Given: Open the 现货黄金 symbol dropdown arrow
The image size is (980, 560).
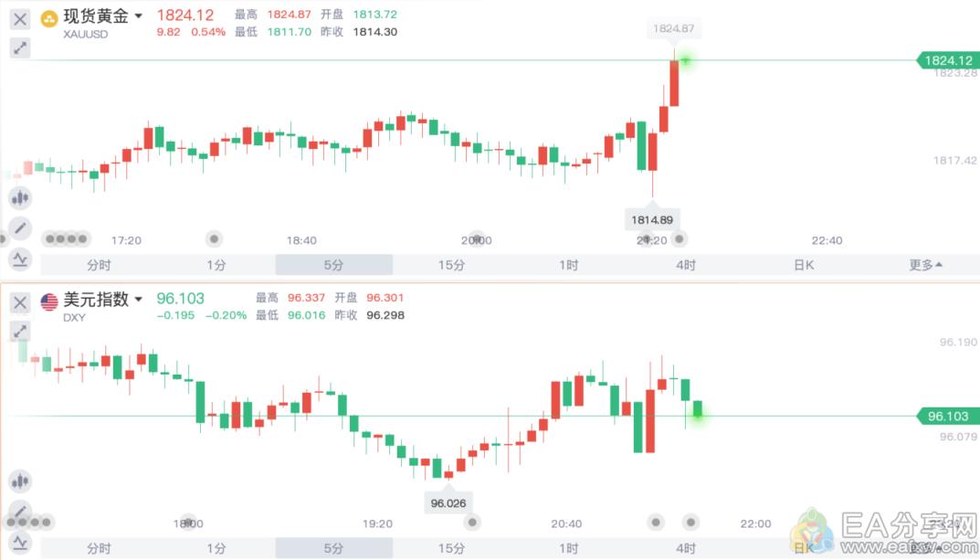Looking at the screenshot, I should (138, 16).
